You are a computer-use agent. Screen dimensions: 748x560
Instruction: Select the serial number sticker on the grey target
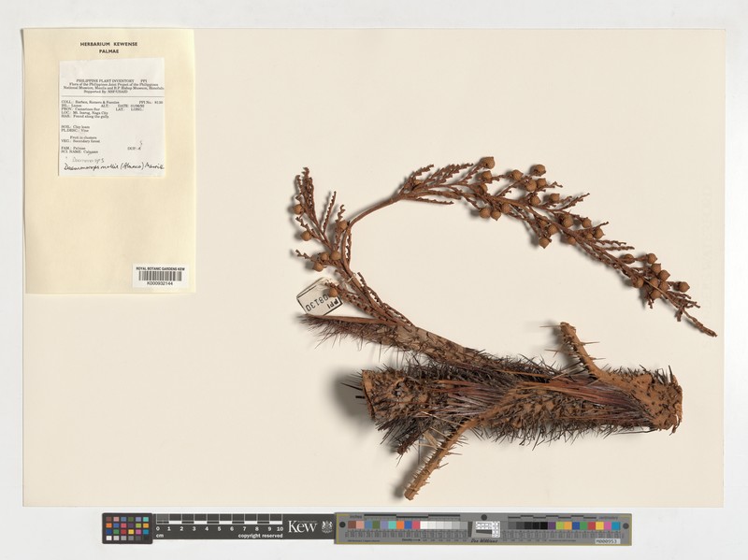607,541
